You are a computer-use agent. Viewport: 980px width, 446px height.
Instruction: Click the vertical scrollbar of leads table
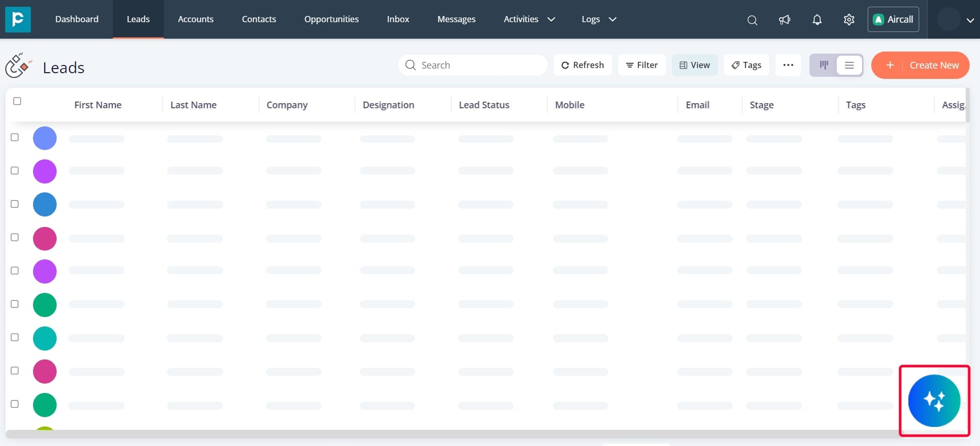click(x=968, y=105)
